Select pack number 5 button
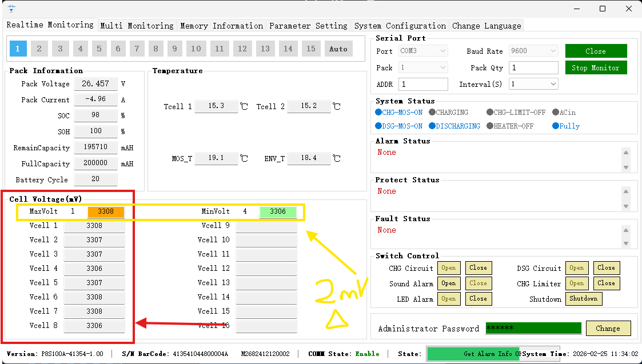 99,49
